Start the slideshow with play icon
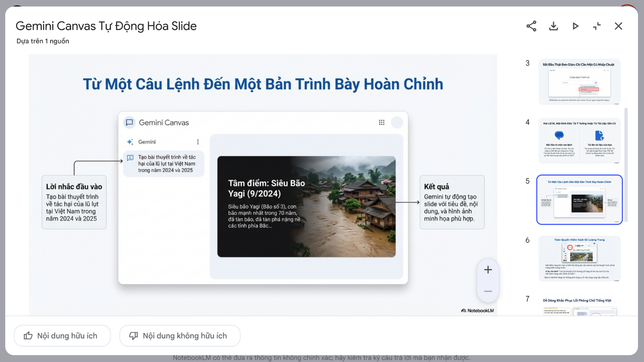 [x=576, y=26]
